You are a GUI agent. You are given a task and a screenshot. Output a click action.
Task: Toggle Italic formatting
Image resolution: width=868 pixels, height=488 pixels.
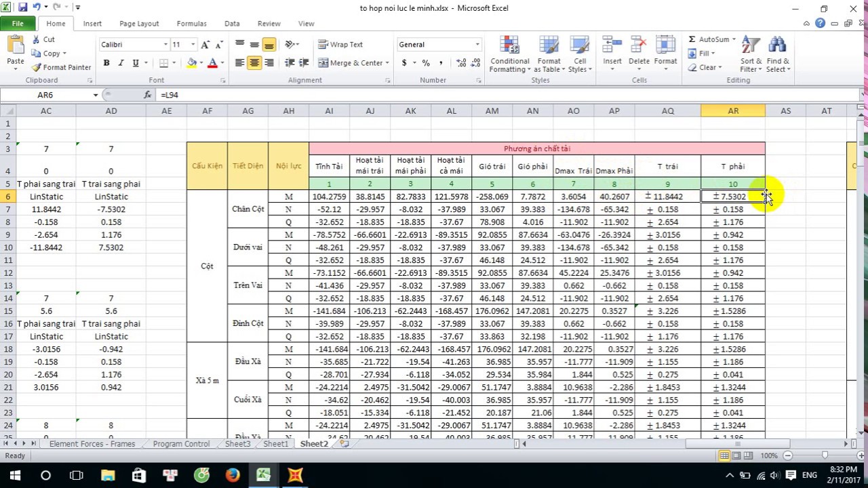click(x=121, y=63)
